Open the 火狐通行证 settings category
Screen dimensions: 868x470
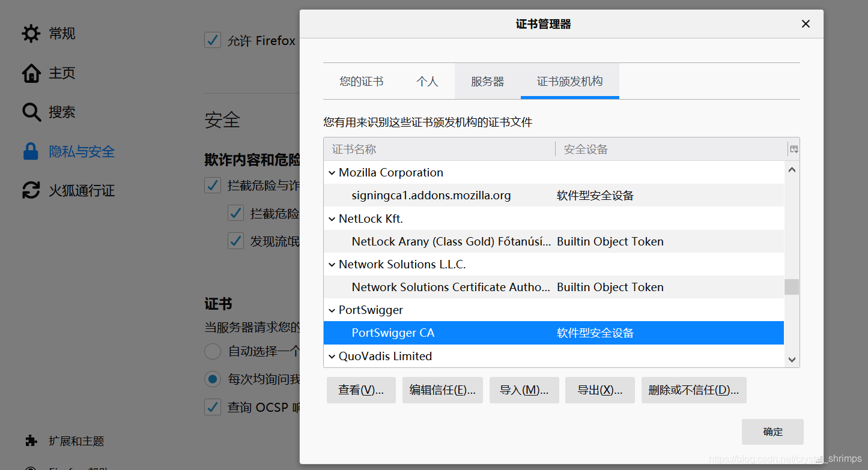click(82, 191)
